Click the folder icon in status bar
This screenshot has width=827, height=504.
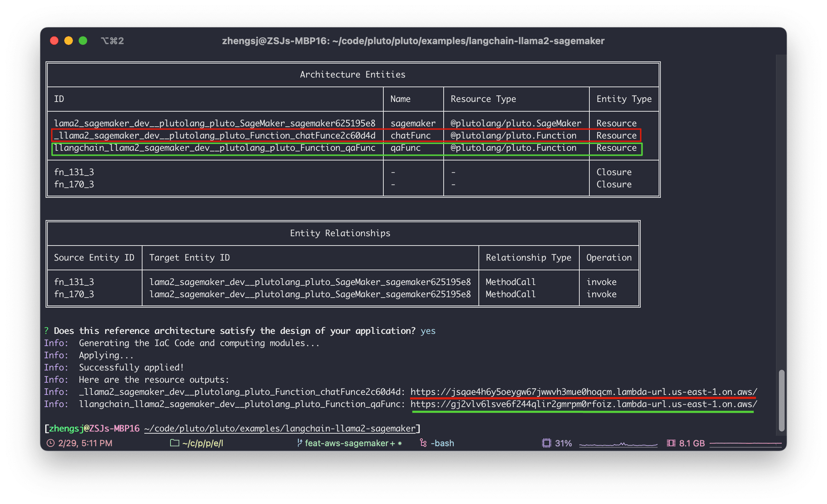[x=174, y=443]
